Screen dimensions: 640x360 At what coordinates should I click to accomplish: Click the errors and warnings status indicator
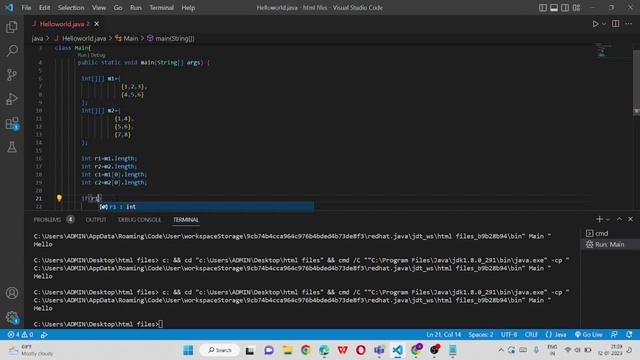pyautogui.click(x=20, y=335)
